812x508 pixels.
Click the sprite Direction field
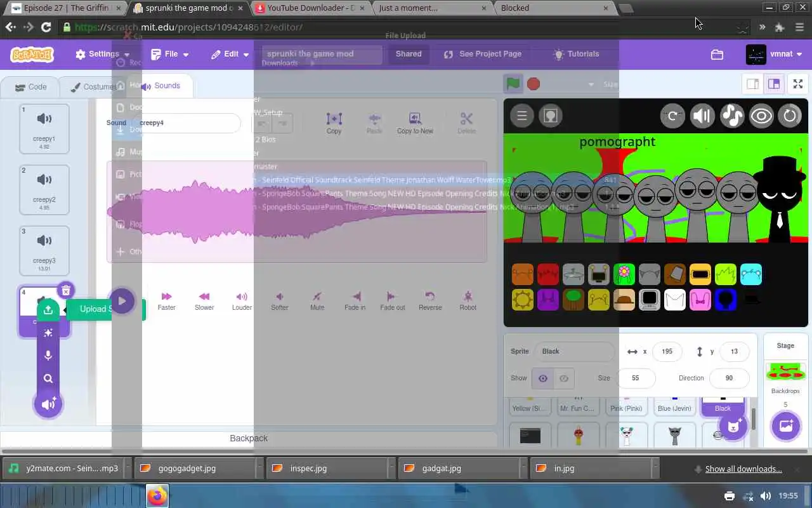point(729,378)
